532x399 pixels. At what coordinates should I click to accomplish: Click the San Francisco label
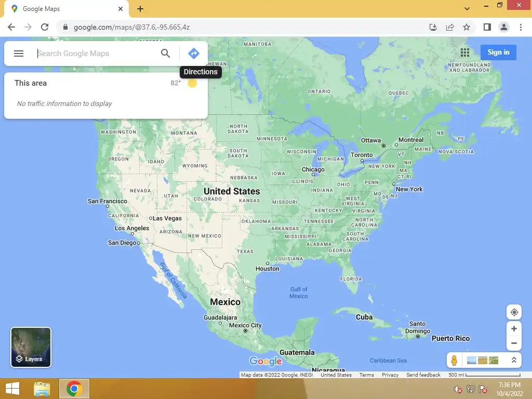pos(107,201)
